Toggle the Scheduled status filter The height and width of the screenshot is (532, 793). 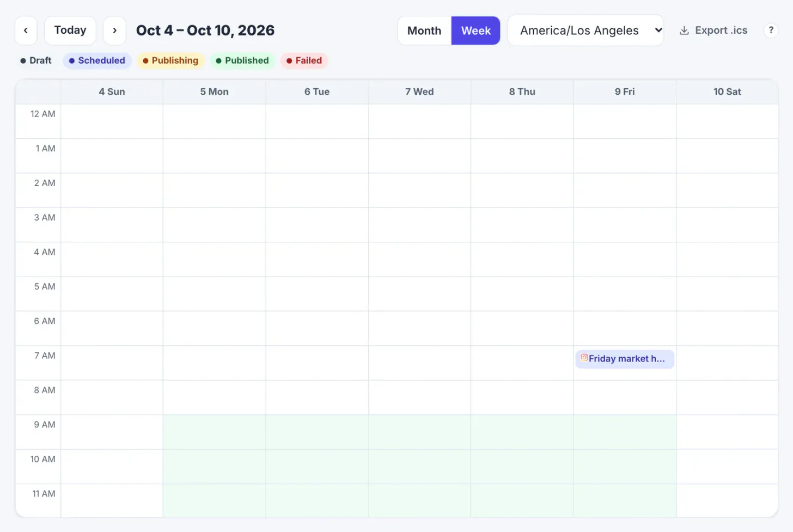[x=97, y=60]
